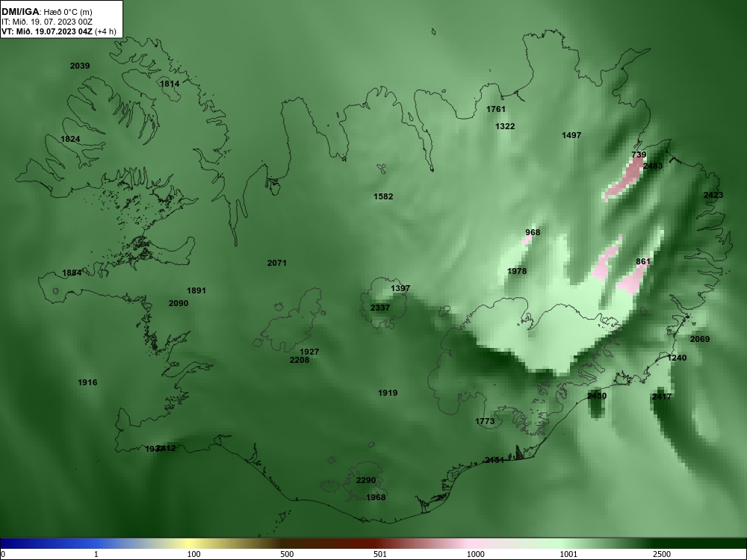The image size is (747, 560).
Task: Click the value 1919 on the map
Action: point(387,393)
